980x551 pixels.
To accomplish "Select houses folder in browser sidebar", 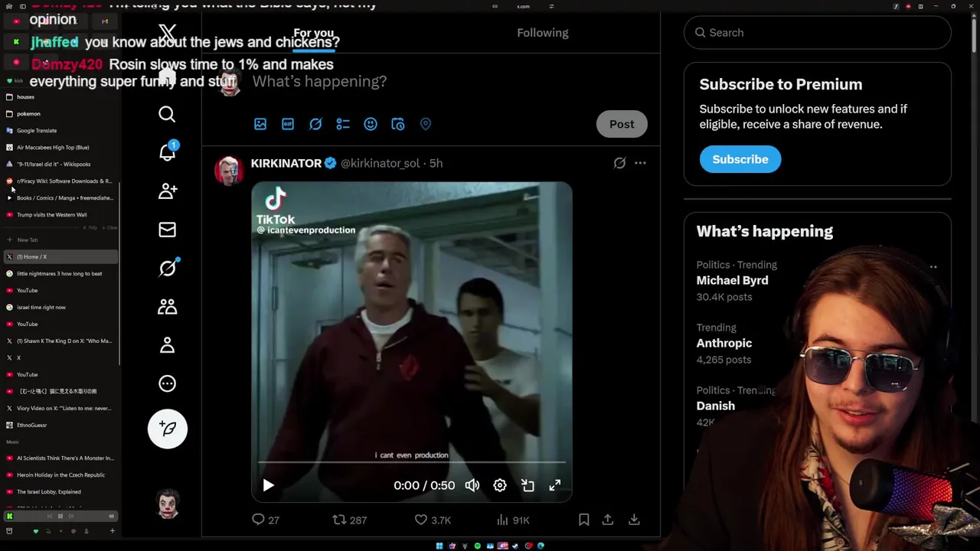I will coord(60,96).
